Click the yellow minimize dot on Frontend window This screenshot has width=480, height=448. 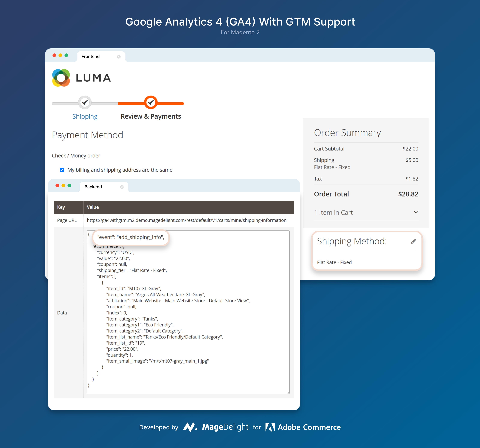coord(60,55)
